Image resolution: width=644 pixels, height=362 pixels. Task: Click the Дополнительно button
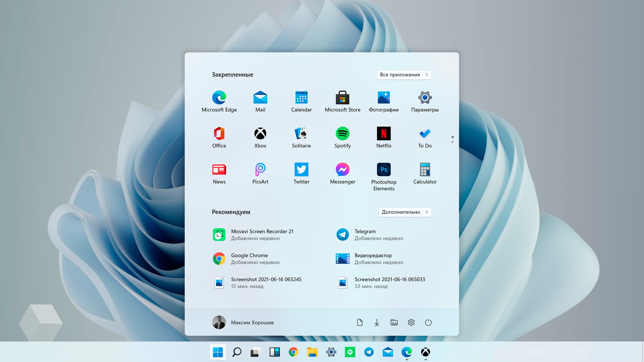405,212
